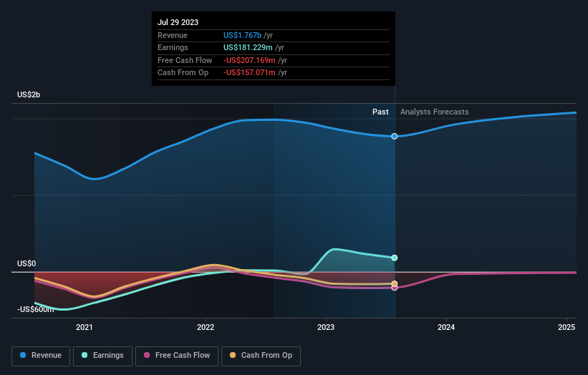Click the US$2b y-axis label
588x375 pixels.
29,94
